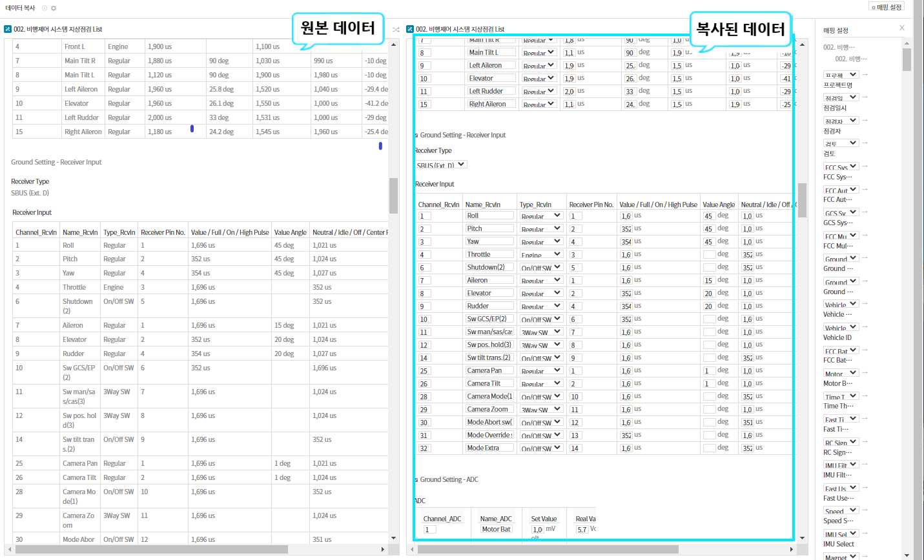Open Type dropdown for Throttle row in copied data
924x560 pixels.
(541, 255)
